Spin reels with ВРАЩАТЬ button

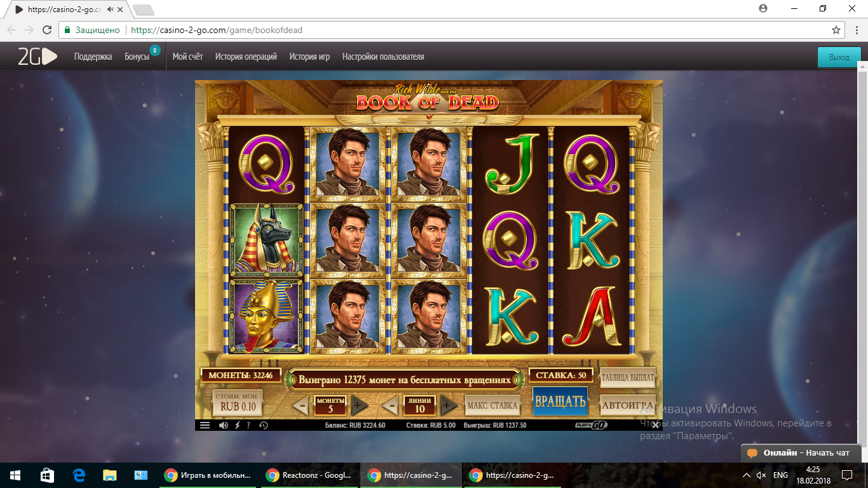(x=560, y=401)
